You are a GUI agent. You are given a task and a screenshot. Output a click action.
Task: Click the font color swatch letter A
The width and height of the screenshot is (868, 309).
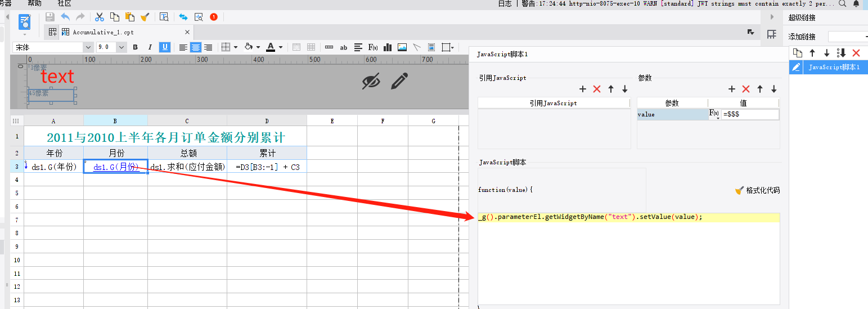tap(271, 47)
